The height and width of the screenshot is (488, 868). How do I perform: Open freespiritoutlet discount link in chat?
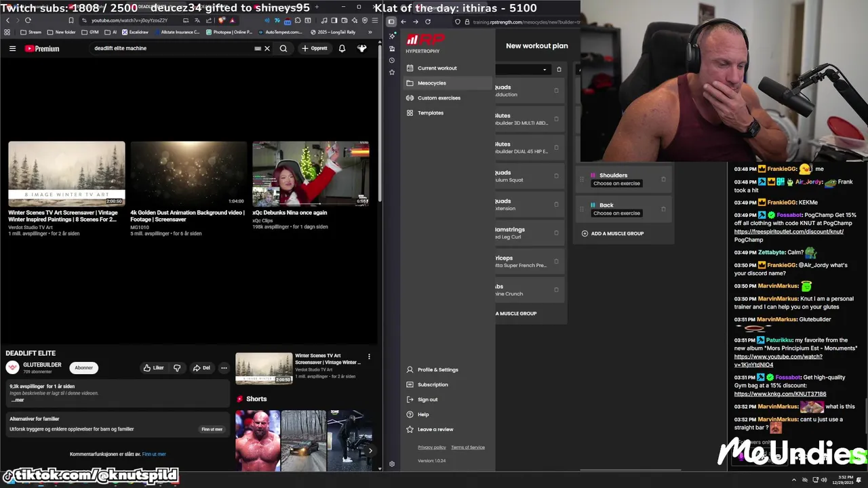tap(789, 231)
